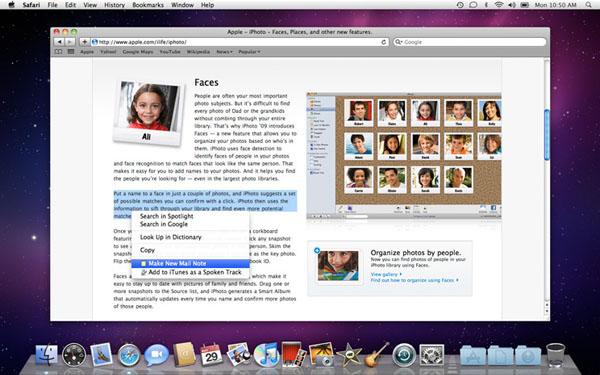Click Safari's back arrow button
The image size is (600, 375).
point(59,42)
